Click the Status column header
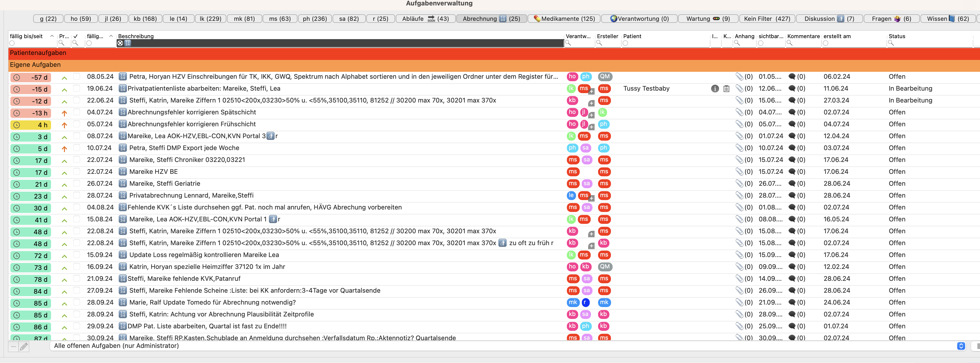Image resolution: width=980 pixels, height=363 pixels. click(897, 36)
